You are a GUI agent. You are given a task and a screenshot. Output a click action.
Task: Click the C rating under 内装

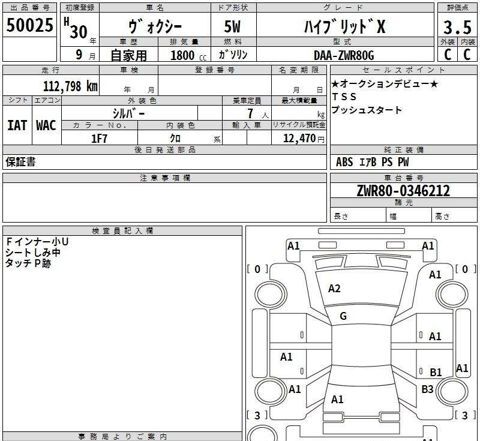pyautogui.click(x=467, y=54)
